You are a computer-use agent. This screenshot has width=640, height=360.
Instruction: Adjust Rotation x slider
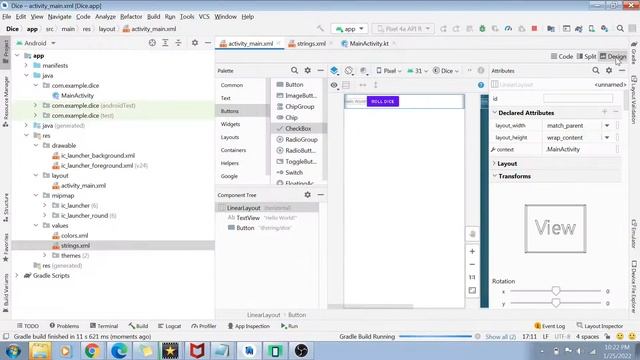click(x=556, y=291)
